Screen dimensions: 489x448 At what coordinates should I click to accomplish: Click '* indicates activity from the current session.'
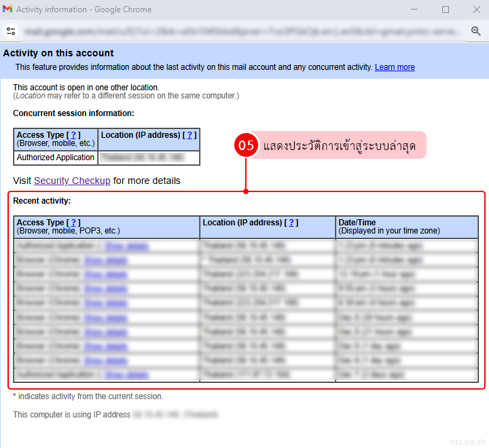point(88,396)
